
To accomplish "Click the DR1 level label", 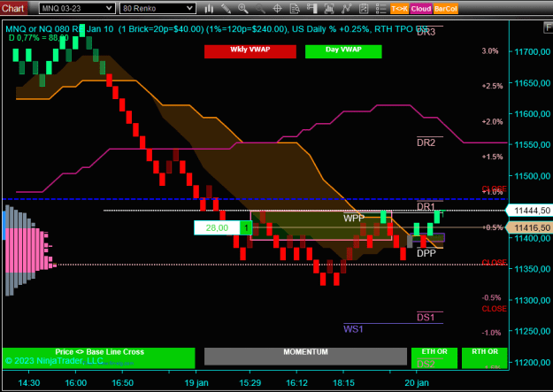I will [x=426, y=206].
